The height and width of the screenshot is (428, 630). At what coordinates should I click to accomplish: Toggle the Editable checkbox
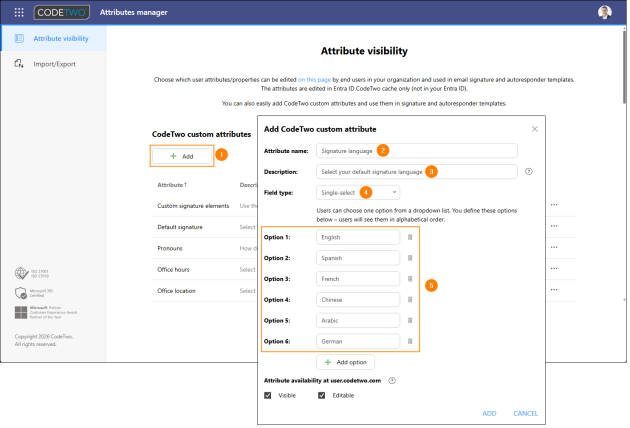pyautogui.click(x=321, y=395)
